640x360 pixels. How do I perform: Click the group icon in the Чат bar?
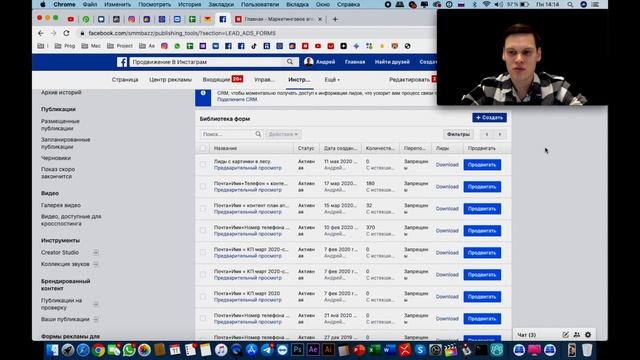[x=576, y=335]
